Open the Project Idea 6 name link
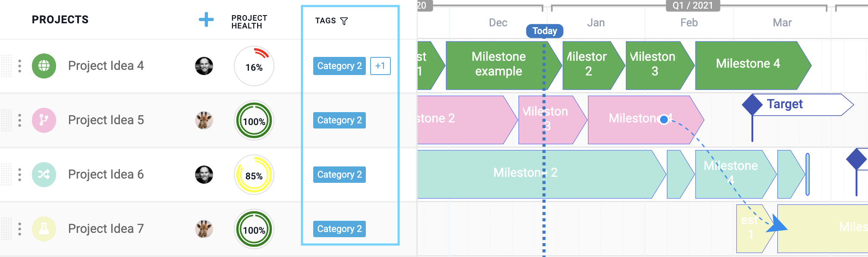The width and height of the screenshot is (868, 257). (106, 174)
